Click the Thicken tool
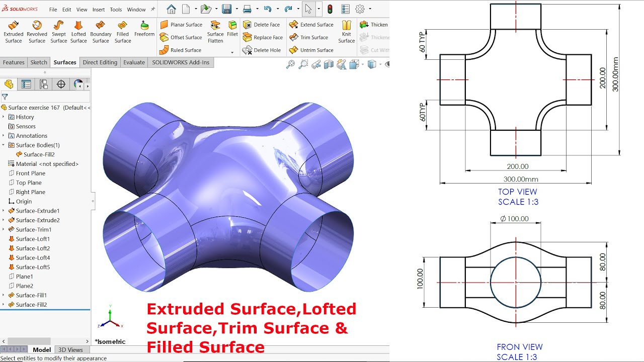This screenshot has width=644, height=362. (374, 25)
